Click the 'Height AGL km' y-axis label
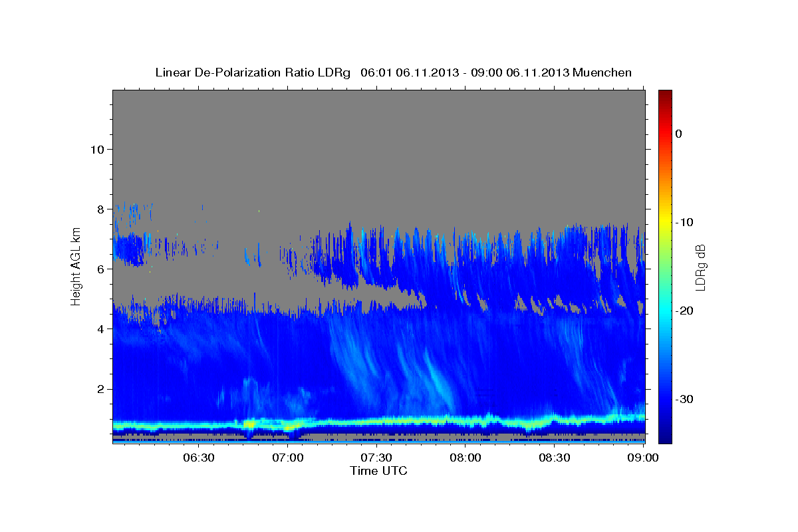 [76, 267]
